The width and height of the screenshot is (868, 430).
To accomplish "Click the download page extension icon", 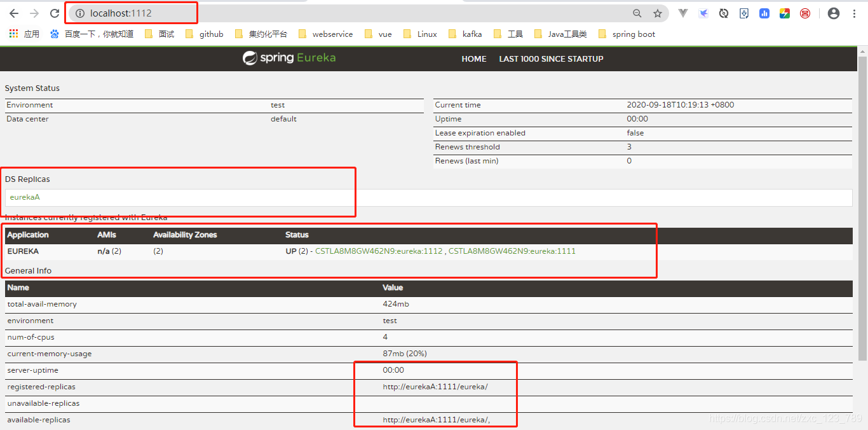I will click(744, 13).
